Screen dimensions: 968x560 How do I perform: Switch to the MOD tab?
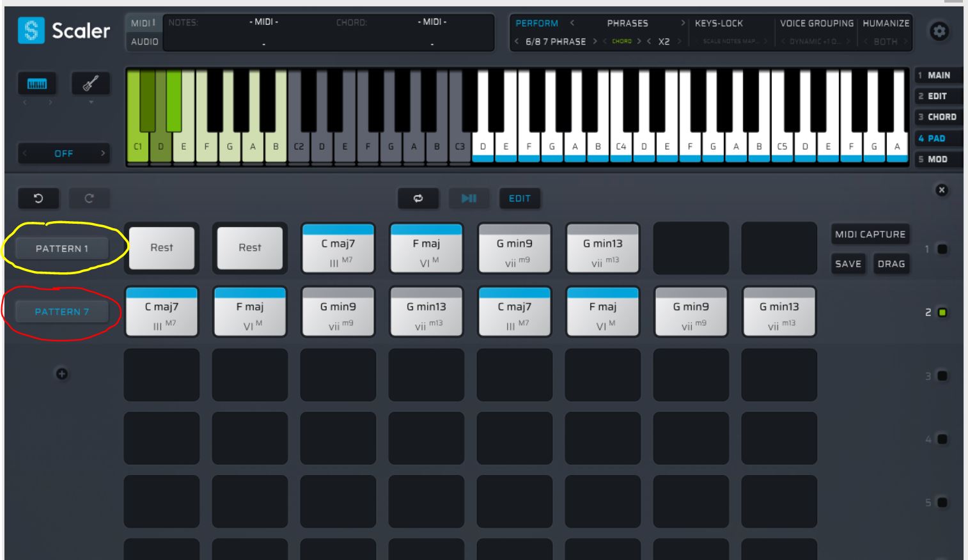[938, 159]
